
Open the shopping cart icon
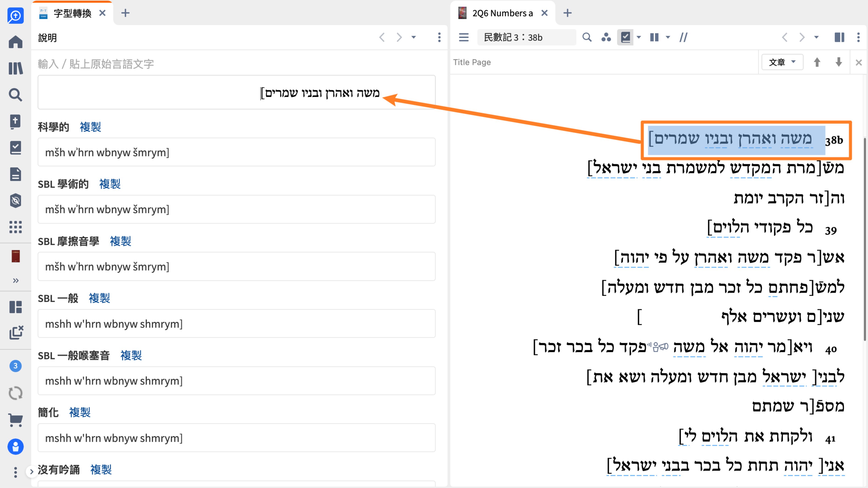(16, 420)
